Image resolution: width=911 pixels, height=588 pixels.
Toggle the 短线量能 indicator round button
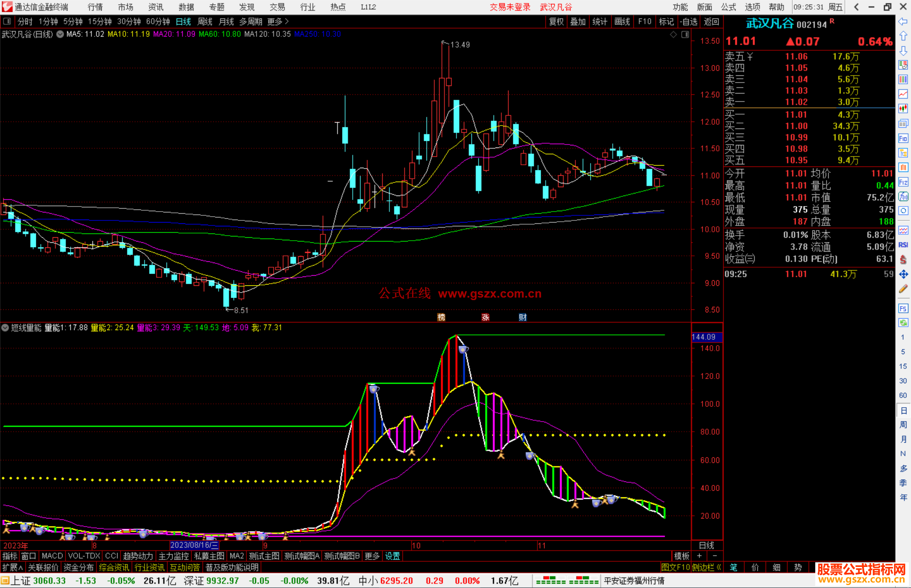click(x=5, y=328)
